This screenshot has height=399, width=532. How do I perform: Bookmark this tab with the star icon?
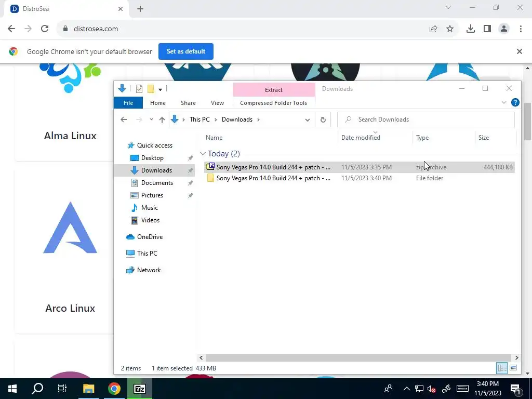click(x=450, y=29)
